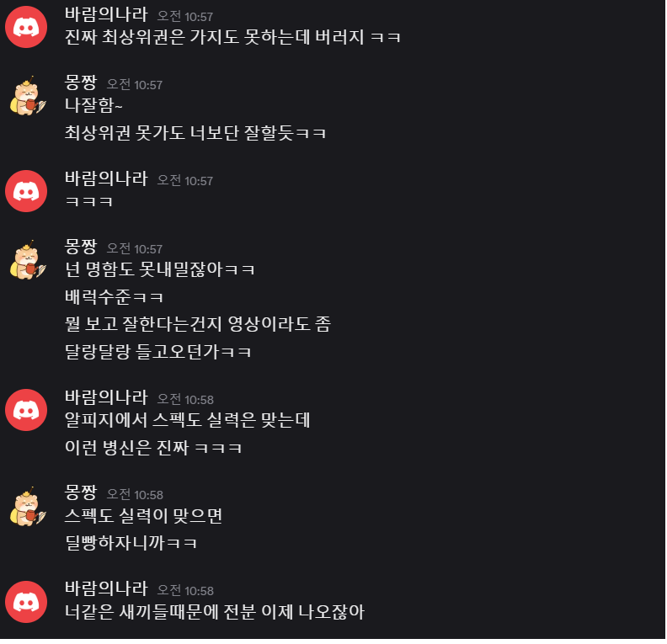Select message '최상위권 못가도 너보단 잘할듯ㅋㅋ'
The height and width of the screenshot is (644, 667).
click(195, 133)
